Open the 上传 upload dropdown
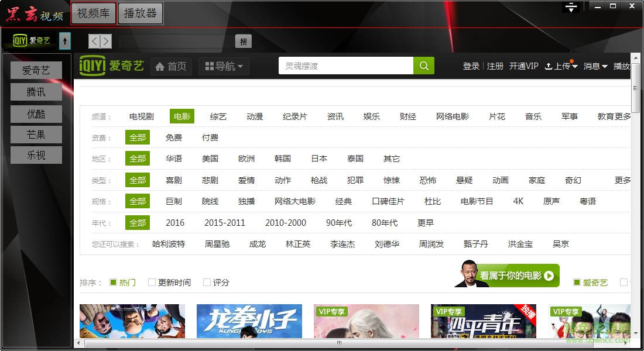 561,67
